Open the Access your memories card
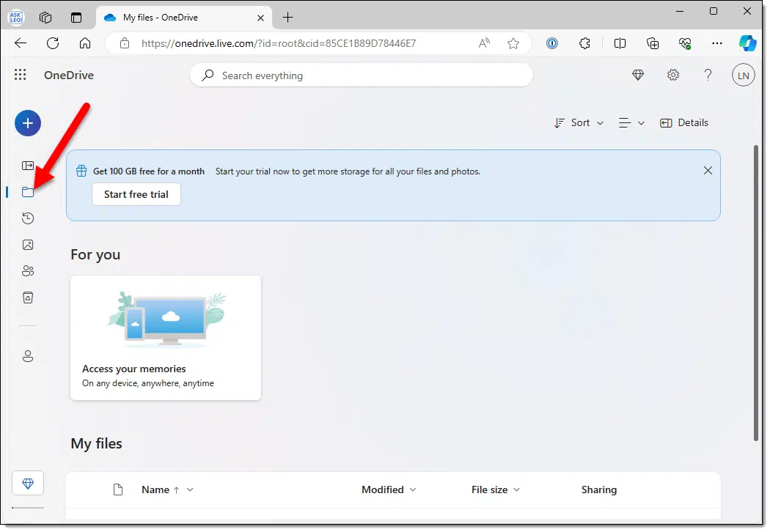 pyautogui.click(x=166, y=338)
